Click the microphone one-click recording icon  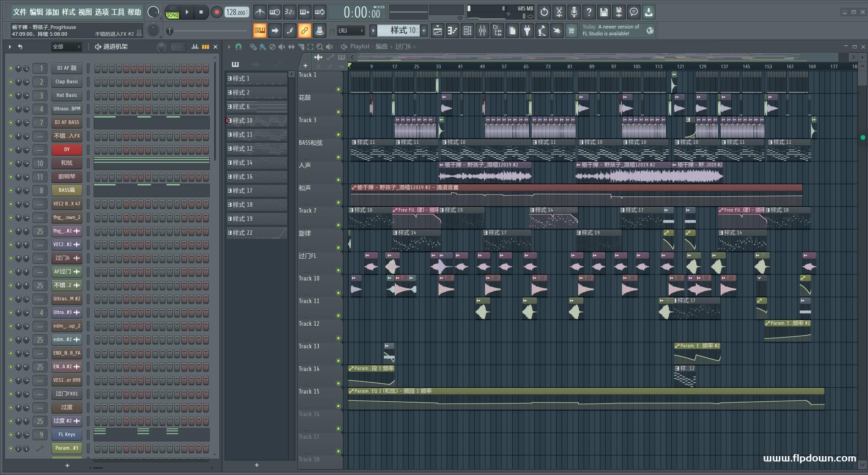(x=574, y=12)
